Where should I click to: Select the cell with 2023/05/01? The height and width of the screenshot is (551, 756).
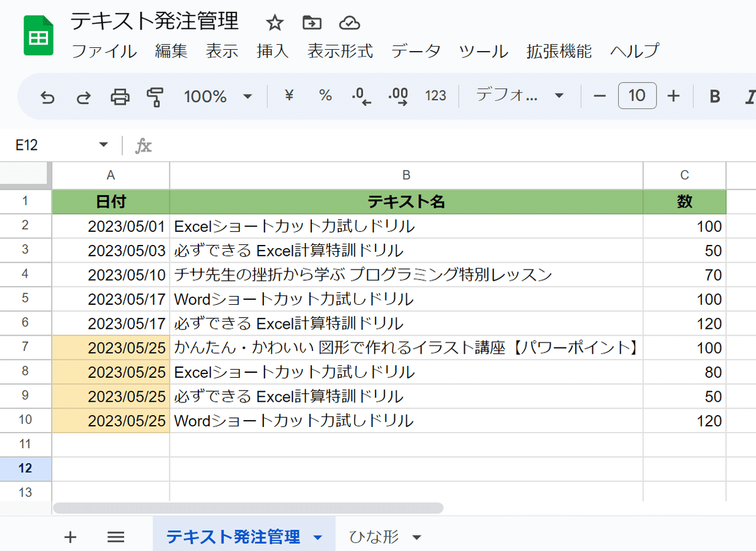point(111,226)
